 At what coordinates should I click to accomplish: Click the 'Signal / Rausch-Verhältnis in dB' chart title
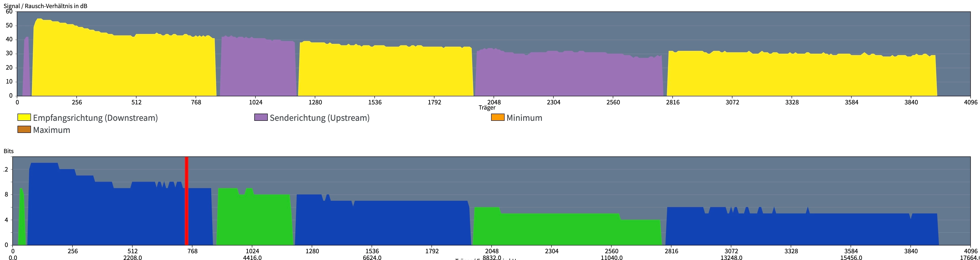click(x=45, y=6)
